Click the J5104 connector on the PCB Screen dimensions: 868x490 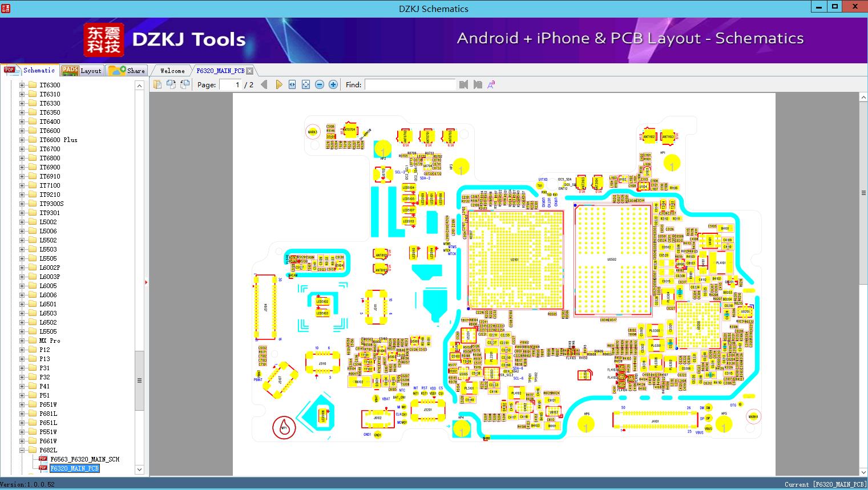pos(265,306)
